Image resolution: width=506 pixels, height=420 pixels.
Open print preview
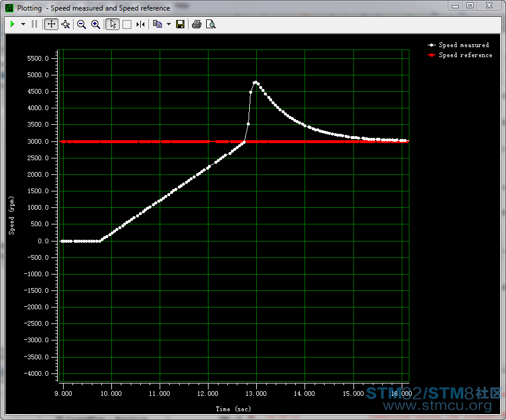210,24
